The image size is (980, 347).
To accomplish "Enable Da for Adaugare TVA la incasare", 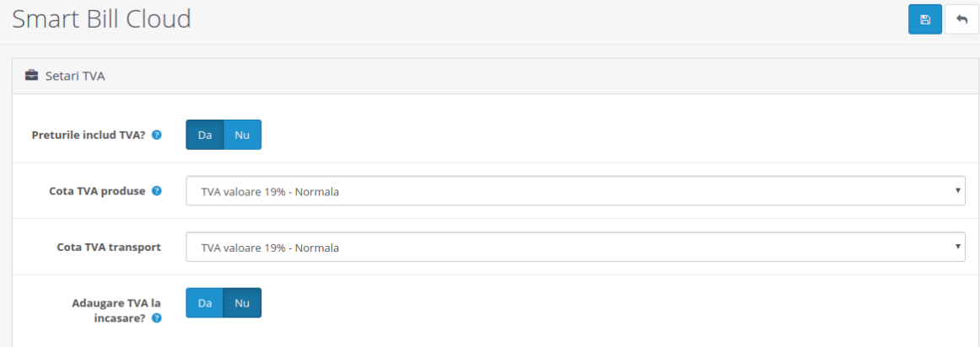I will click(204, 303).
